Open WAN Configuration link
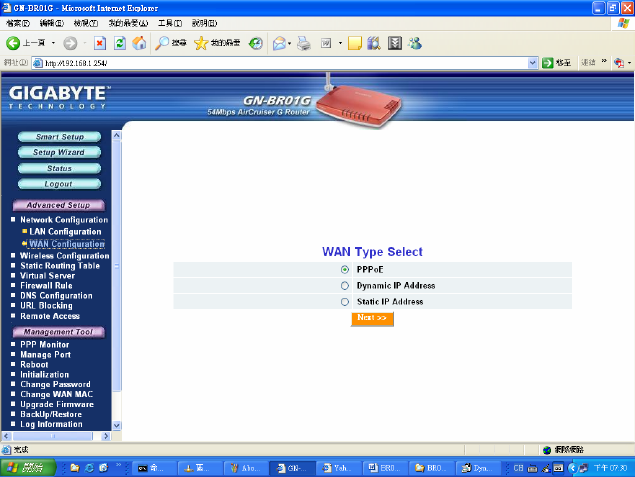This screenshot has width=635, height=477. pyautogui.click(x=67, y=244)
